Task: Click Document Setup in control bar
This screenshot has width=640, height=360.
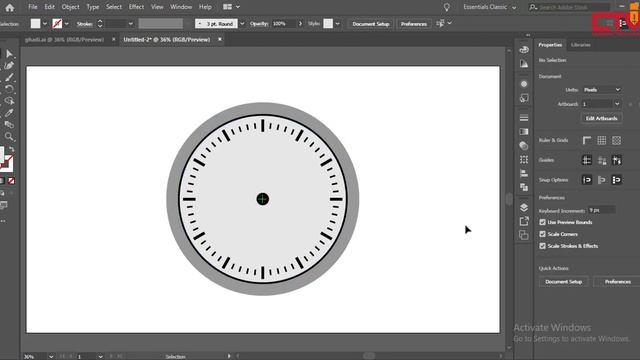Action: coord(371,24)
